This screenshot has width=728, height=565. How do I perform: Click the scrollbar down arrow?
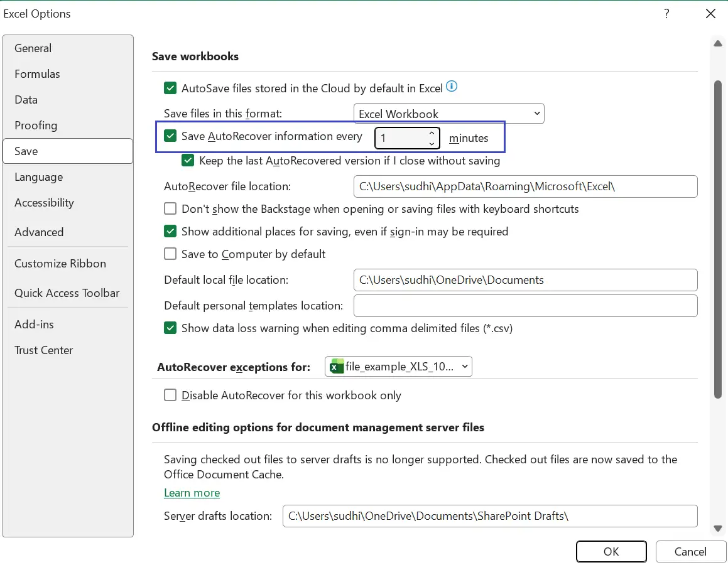click(718, 528)
